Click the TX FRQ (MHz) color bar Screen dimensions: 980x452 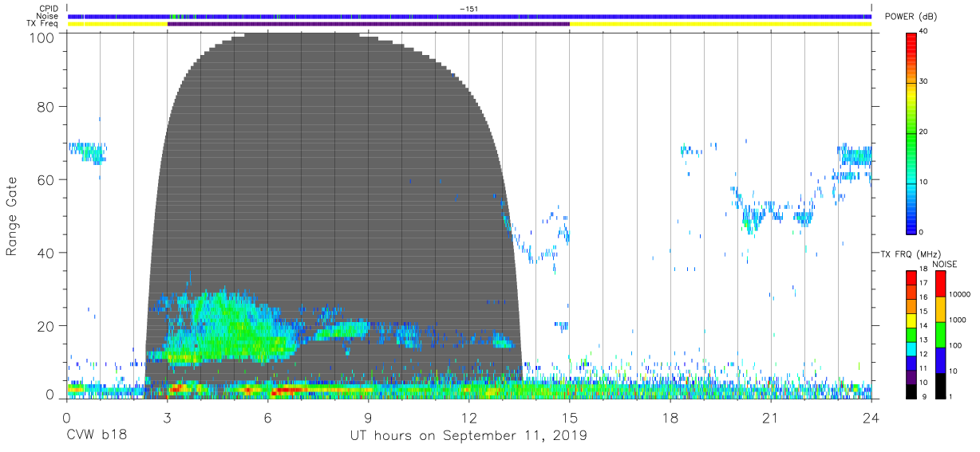coord(911,334)
